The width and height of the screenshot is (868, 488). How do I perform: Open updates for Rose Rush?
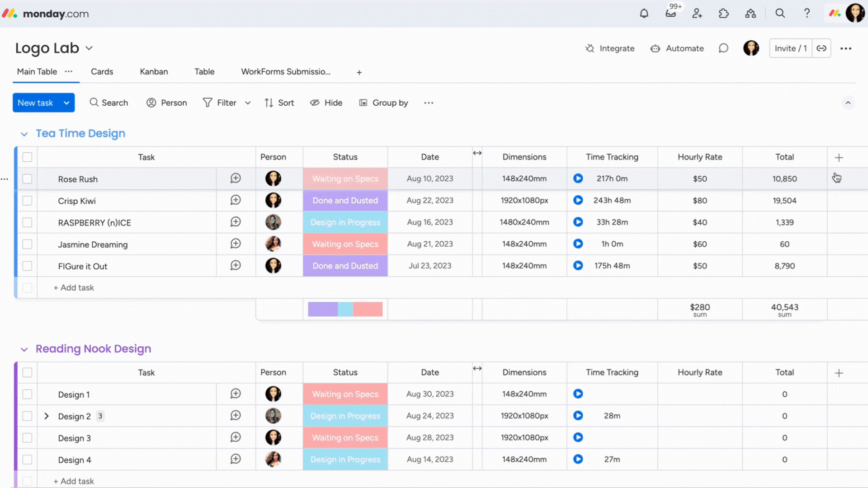[x=236, y=178]
